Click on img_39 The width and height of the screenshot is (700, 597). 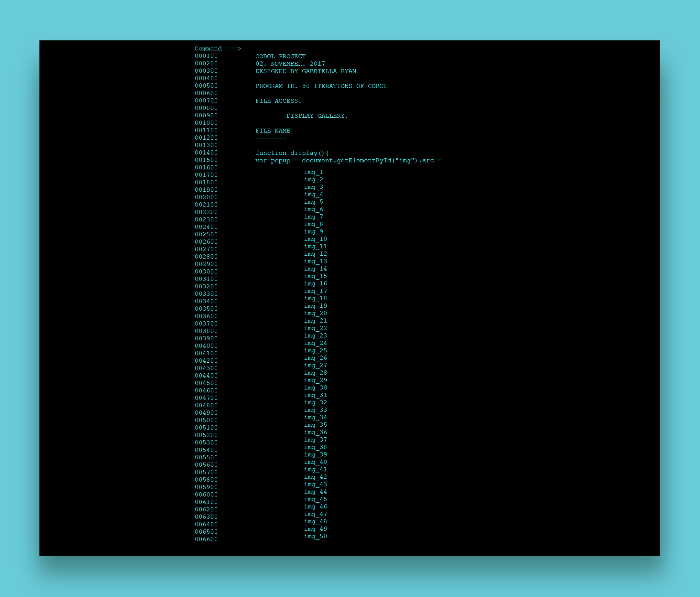(315, 454)
